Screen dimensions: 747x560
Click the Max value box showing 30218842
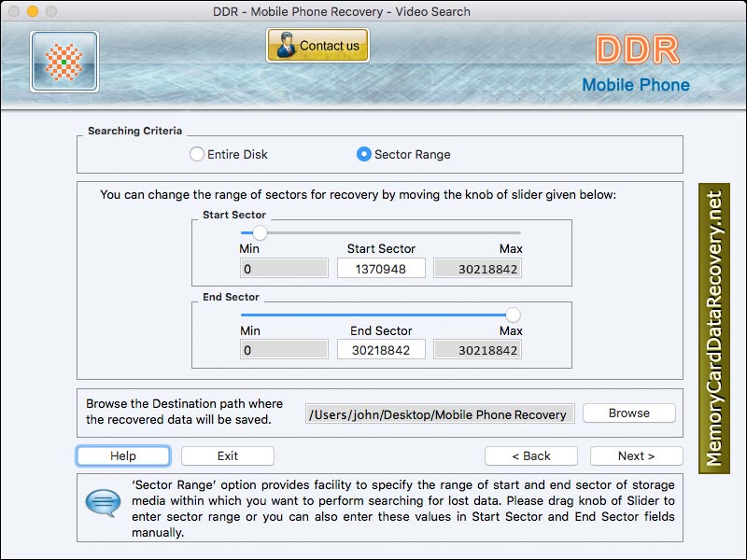point(477,270)
